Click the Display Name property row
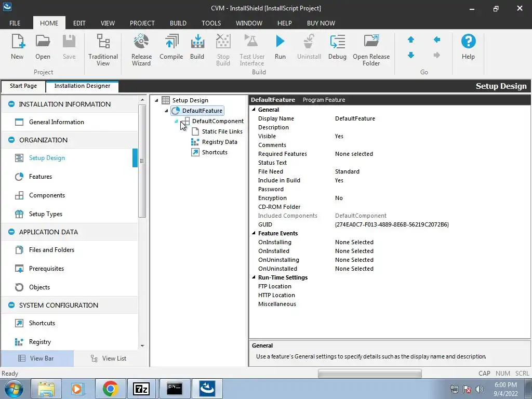The height and width of the screenshot is (399, 532). point(390,118)
